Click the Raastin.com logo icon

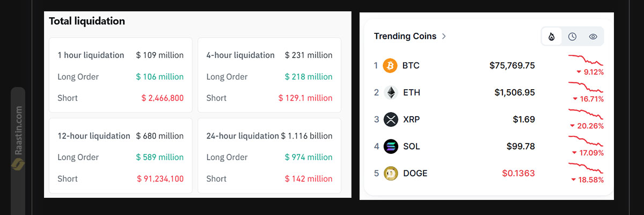[18, 164]
